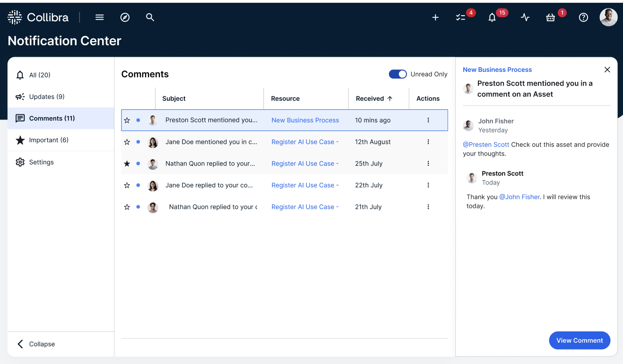
Task: Click the View Comment button
Action: click(x=580, y=340)
